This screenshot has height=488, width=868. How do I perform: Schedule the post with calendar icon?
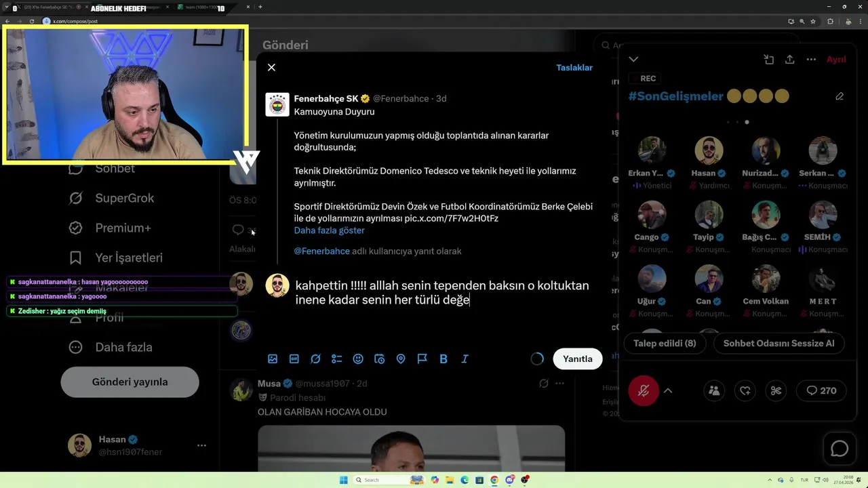click(x=380, y=359)
